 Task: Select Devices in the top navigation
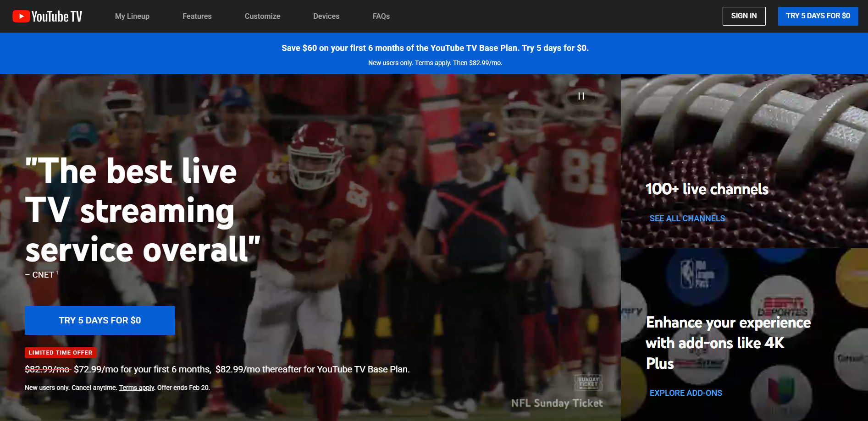[x=326, y=16]
